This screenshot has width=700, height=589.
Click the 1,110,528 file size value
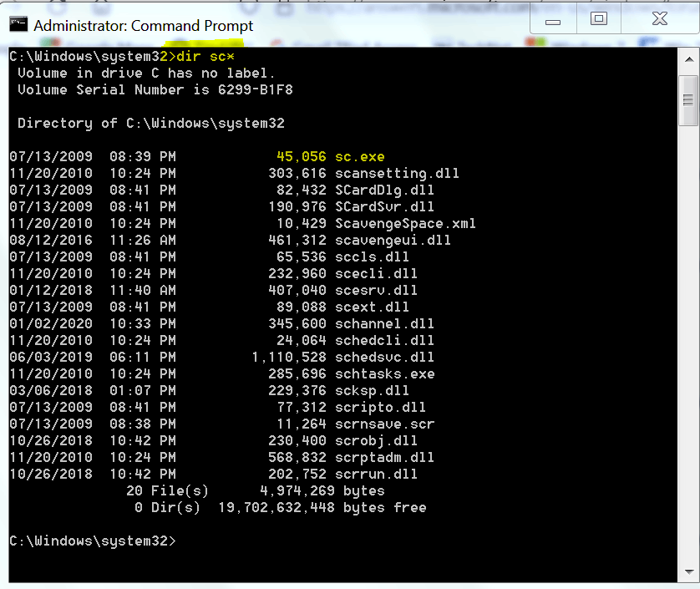coord(289,358)
